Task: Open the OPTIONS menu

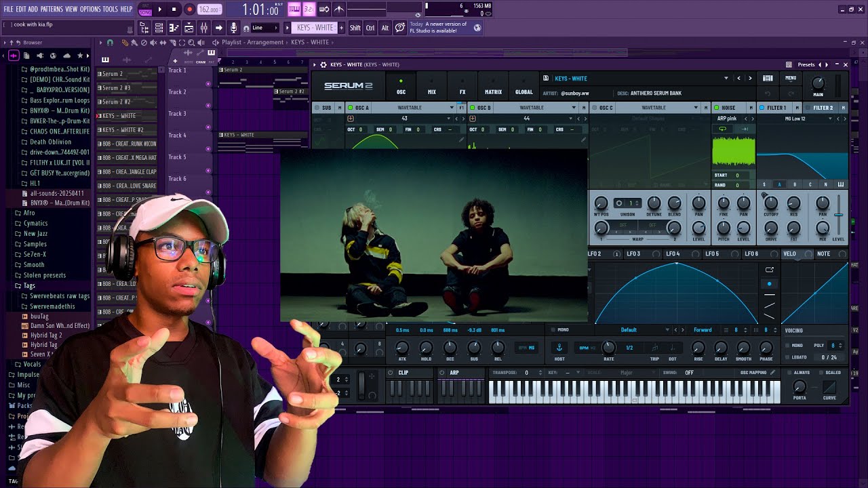Action: [90, 9]
